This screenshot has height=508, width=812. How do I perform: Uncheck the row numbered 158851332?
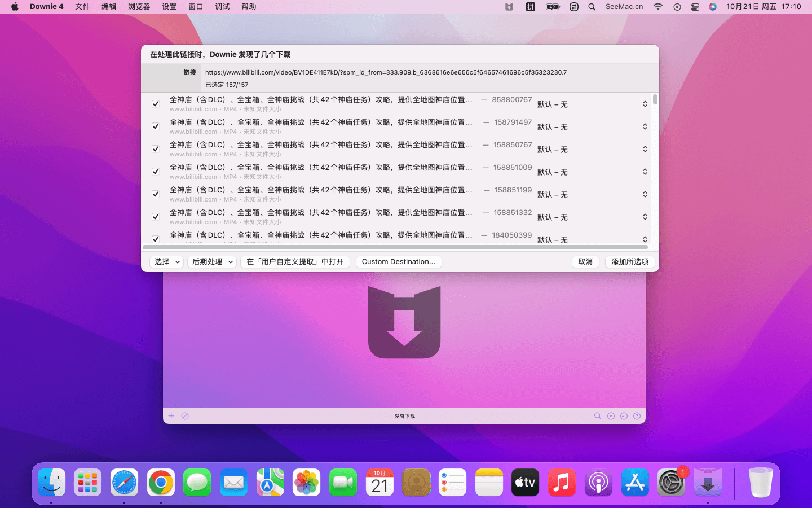pyautogui.click(x=156, y=217)
